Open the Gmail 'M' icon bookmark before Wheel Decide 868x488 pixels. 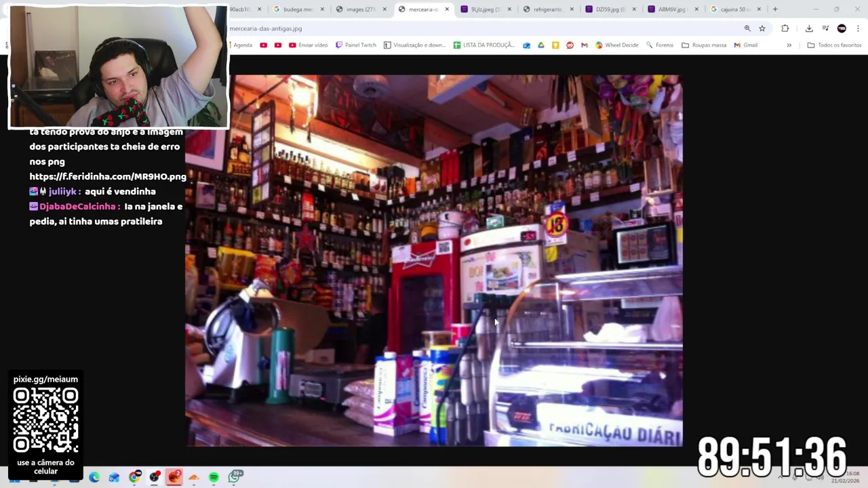[x=584, y=45]
